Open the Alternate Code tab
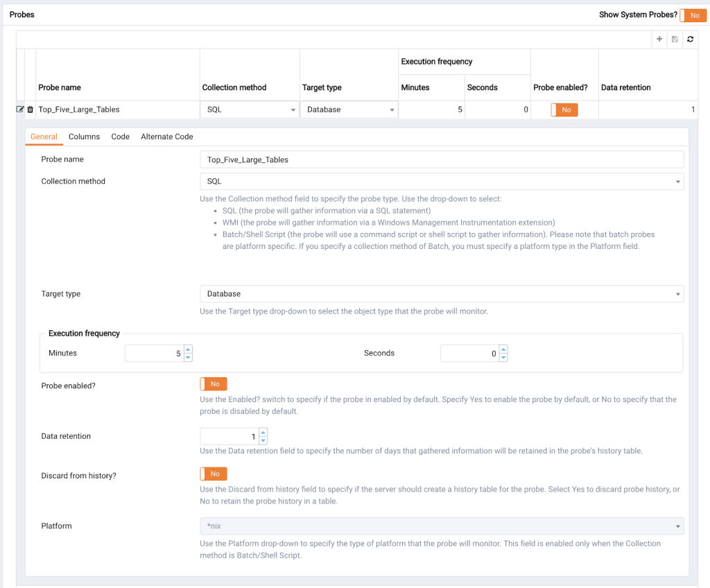Image resolution: width=710 pixels, height=588 pixels. [166, 137]
